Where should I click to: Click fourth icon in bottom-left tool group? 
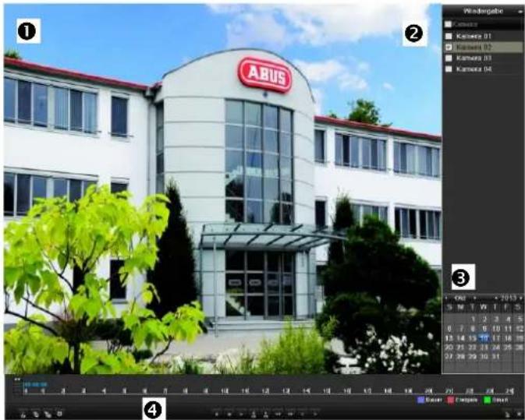tap(59, 414)
